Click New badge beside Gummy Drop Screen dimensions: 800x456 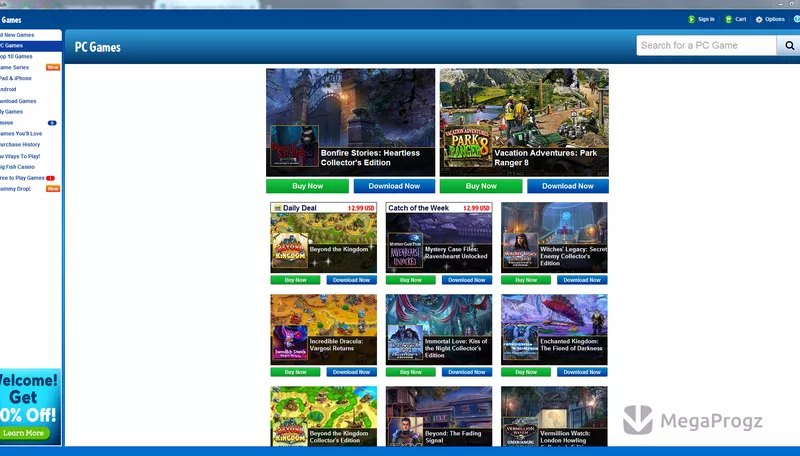click(x=53, y=189)
